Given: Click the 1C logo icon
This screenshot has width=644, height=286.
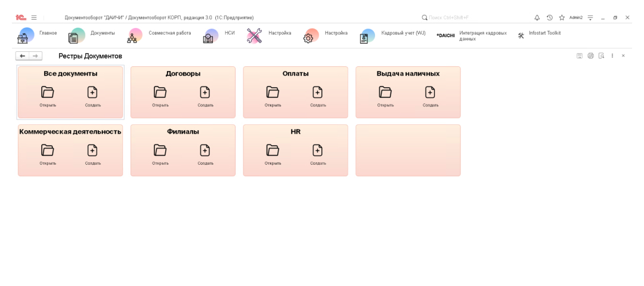Looking at the screenshot, I should tap(20, 18).
